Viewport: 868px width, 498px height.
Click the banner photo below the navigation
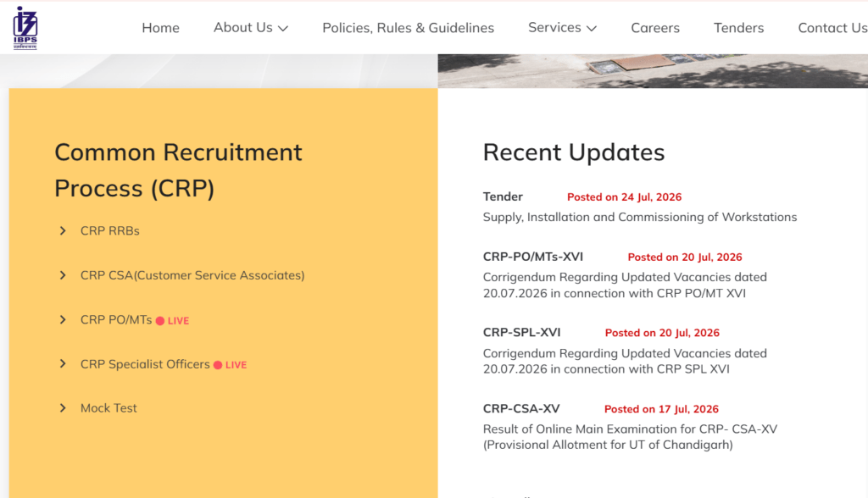point(653,71)
